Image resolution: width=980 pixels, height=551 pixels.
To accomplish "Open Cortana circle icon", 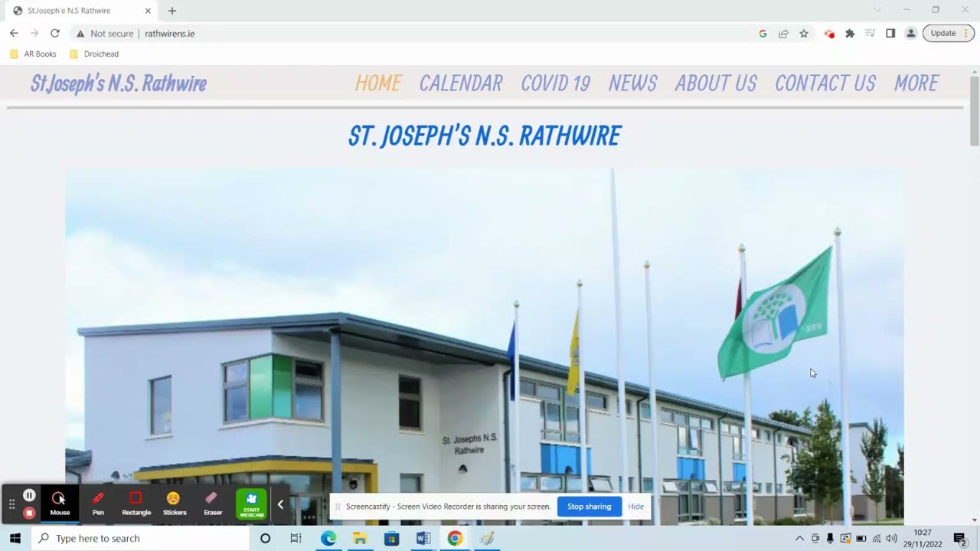I will (x=265, y=539).
